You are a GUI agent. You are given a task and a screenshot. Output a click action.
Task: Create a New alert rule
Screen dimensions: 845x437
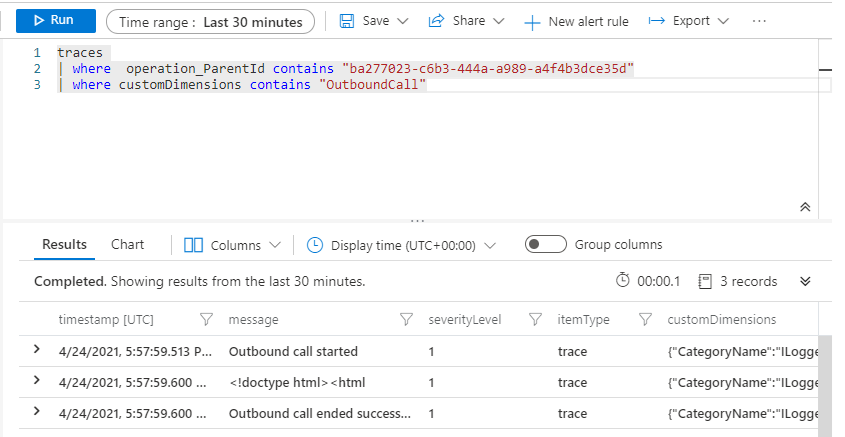[579, 21]
